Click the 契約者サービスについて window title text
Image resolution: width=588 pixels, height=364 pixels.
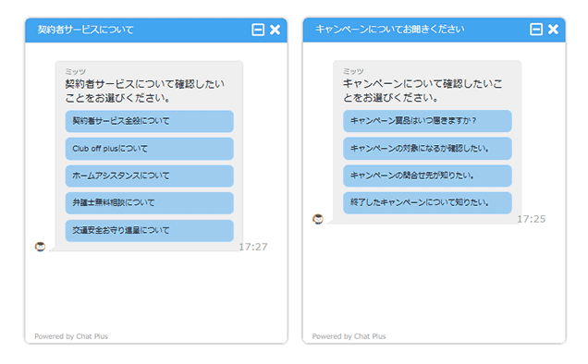click(85, 30)
